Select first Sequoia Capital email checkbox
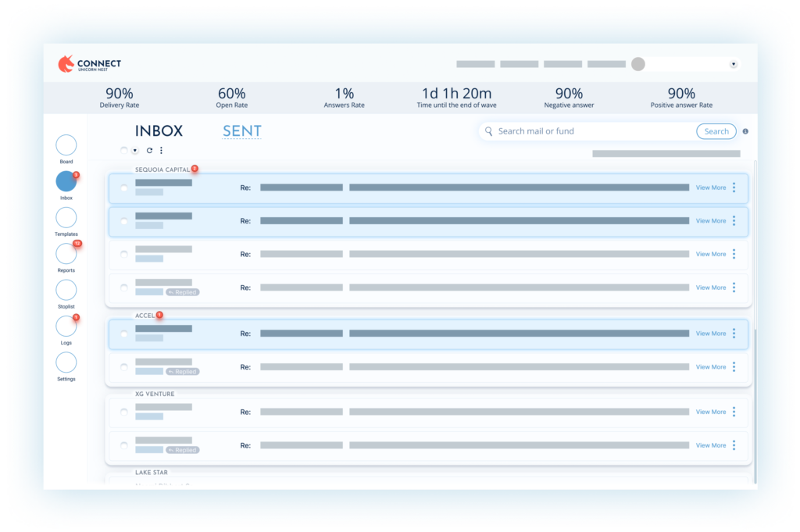The width and height of the screenshot is (800, 532). pyautogui.click(x=124, y=187)
